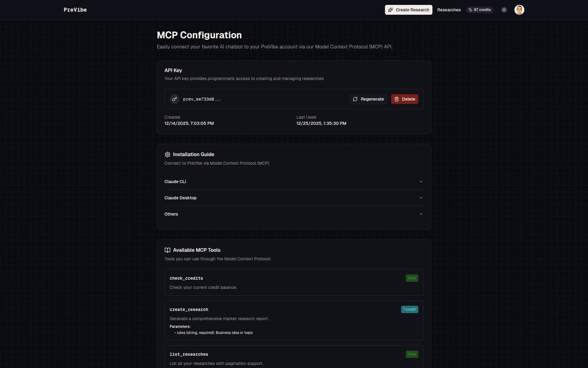
Task: Open the Researches page
Action: (x=449, y=10)
